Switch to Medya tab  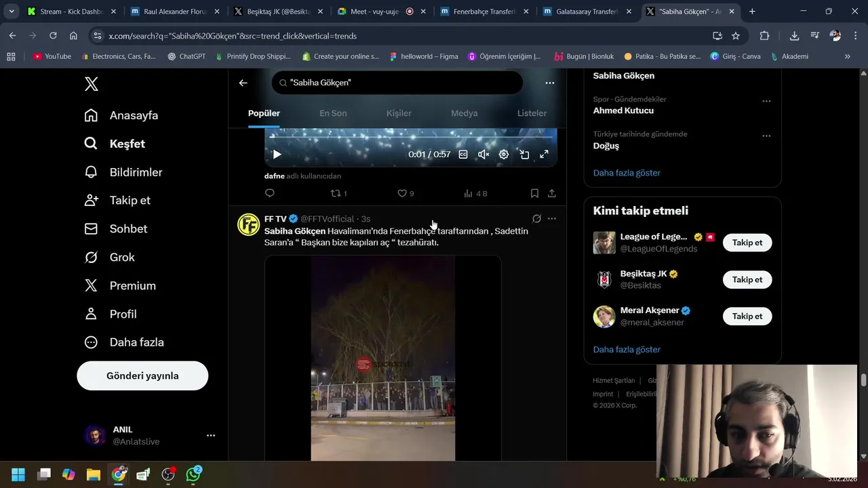(x=465, y=113)
